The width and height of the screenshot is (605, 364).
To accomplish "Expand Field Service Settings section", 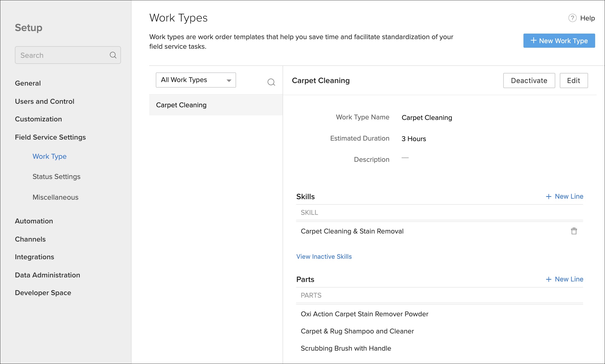I will (50, 137).
